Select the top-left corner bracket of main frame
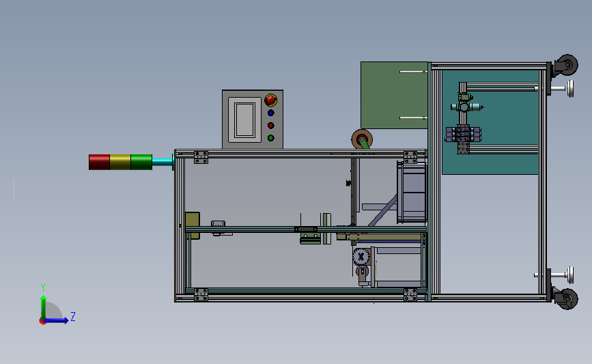This screenshot has height=364, width=592. tap(201, 157)
